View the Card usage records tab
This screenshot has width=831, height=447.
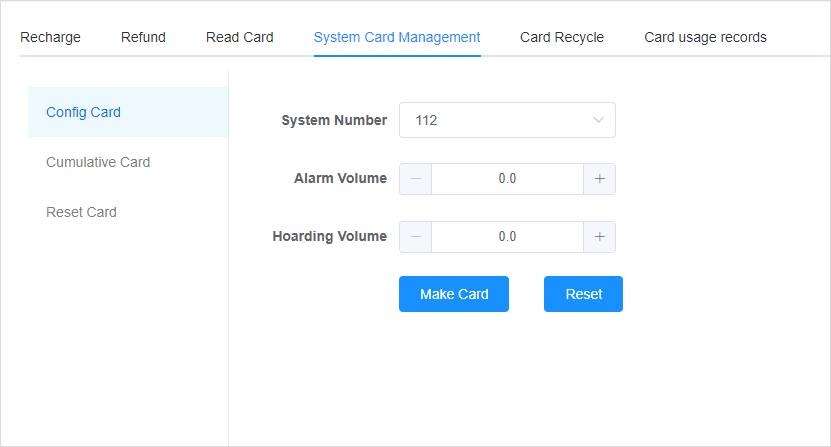(705, 37)
